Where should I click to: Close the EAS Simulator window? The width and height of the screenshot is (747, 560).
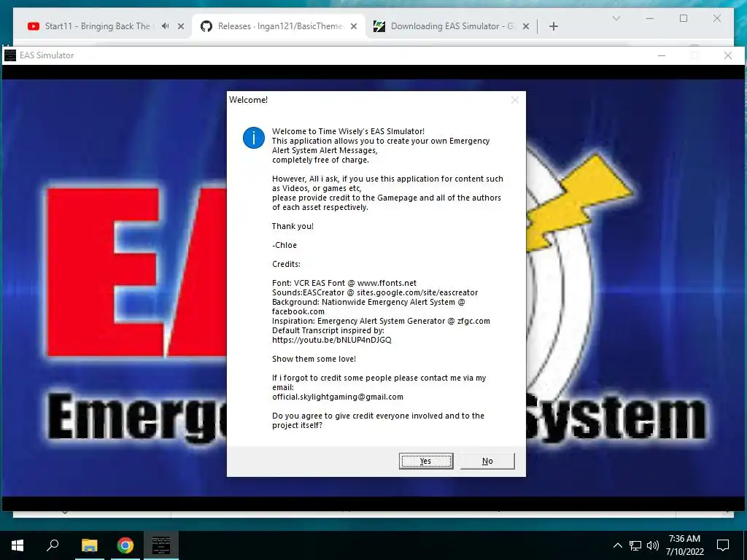[728, 55]
